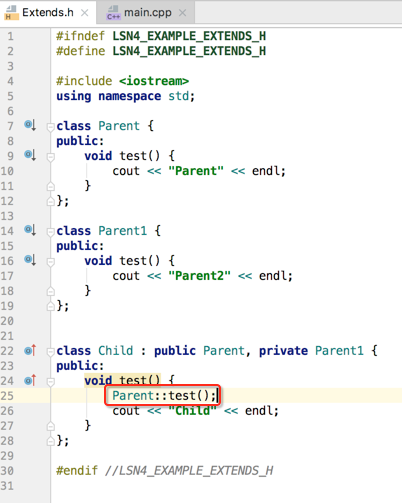Click the overriding gutter icon on line 22
402x503 pixels.
30,350
